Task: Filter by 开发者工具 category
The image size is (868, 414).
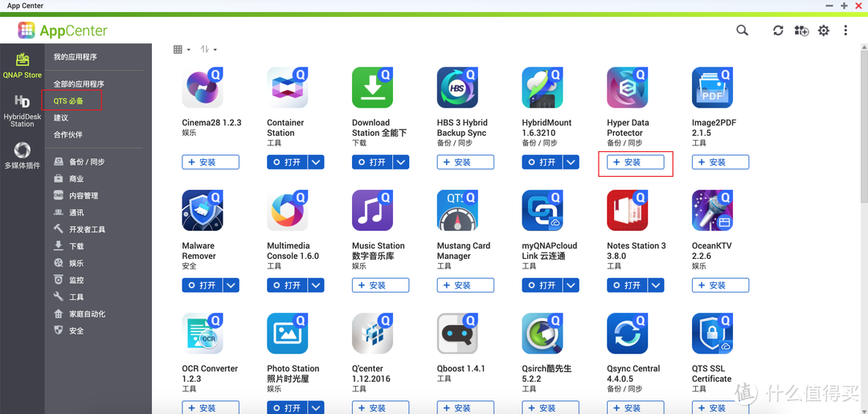Action: click(x=79, y=229)
